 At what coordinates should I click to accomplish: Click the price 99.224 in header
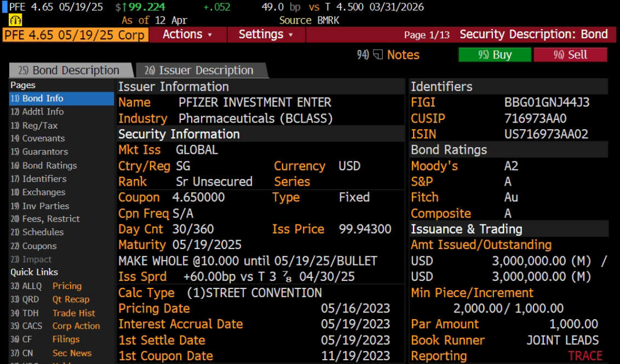[x=146, y=7]
